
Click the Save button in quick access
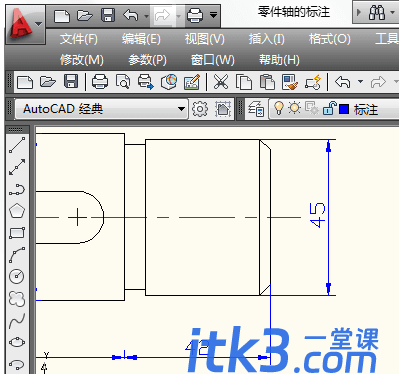108,15
